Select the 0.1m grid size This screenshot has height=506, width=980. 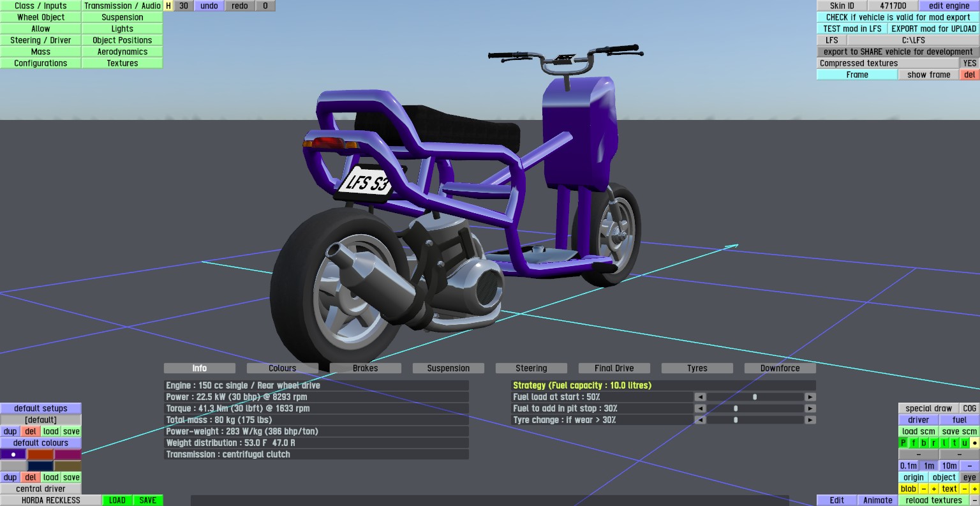pos(909,466)
